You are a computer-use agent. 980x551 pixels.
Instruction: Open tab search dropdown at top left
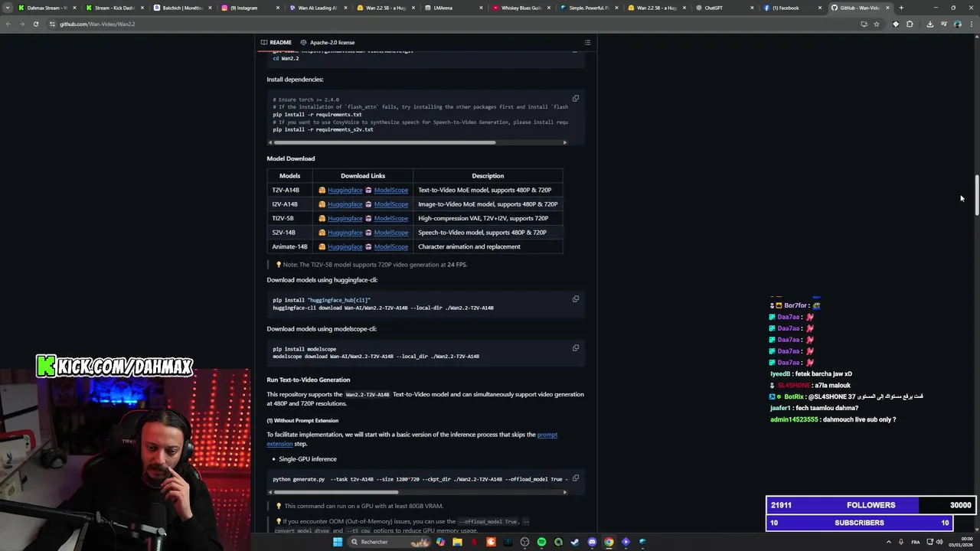[8, 8]
